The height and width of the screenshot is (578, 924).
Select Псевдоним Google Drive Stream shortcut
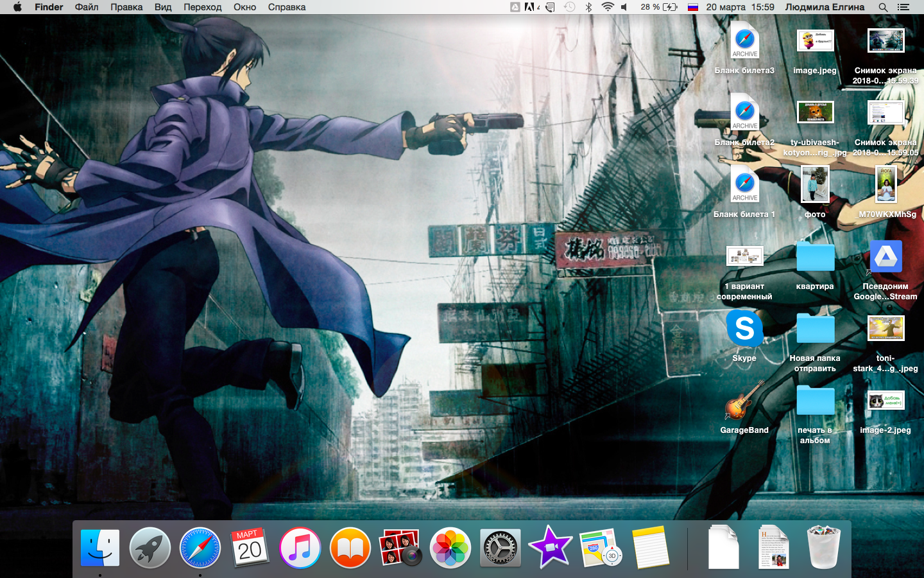tap(886, 257)
